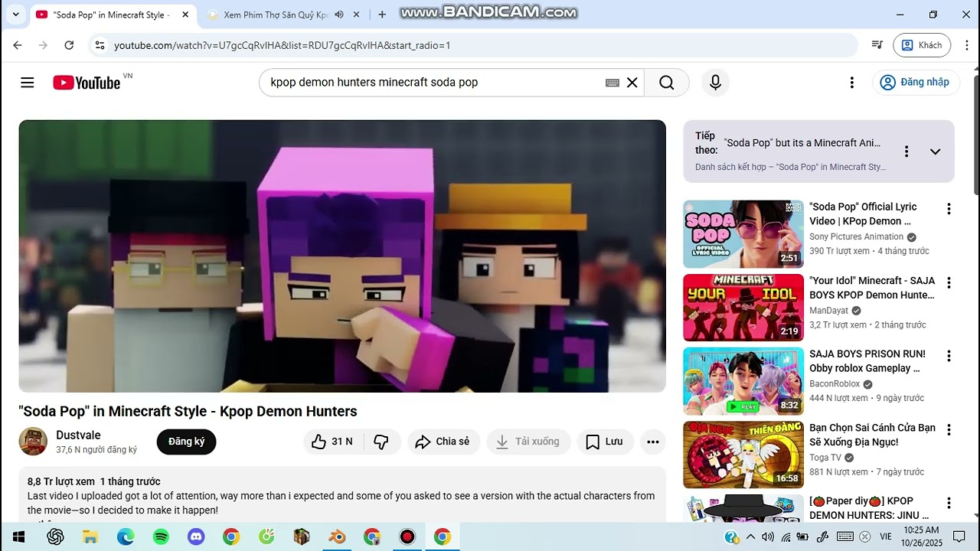Click the Tải xuống download button
Viewport: 980px width, 551px height.
click(528, 442)
